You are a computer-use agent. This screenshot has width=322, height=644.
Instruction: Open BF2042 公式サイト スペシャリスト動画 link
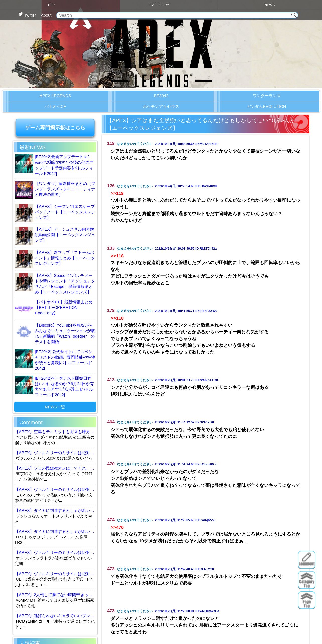pyautogui.click(x=65, y=360)
